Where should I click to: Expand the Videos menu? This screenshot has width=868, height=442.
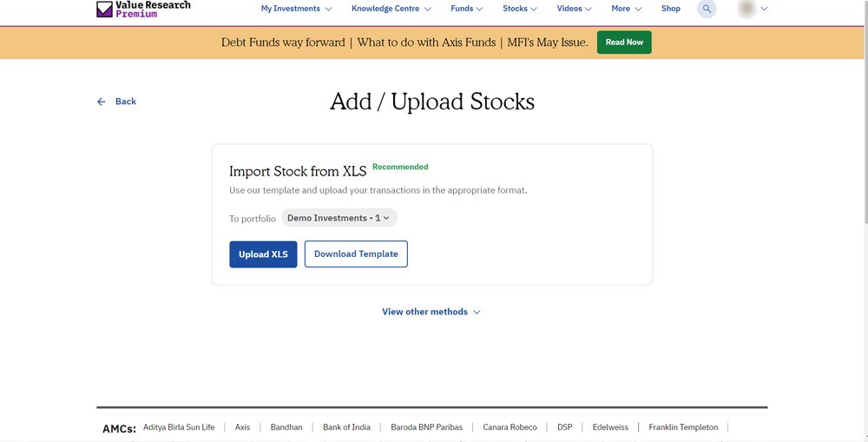575,9
